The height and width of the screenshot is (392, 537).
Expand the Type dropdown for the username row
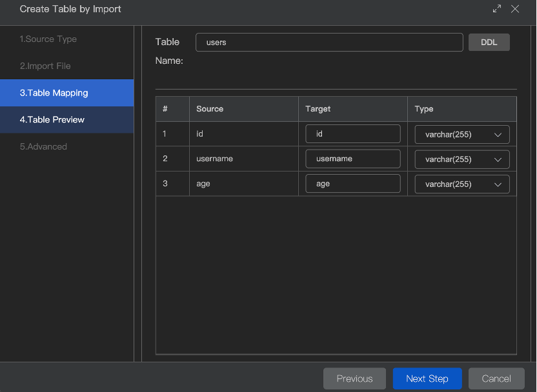tap(461, 159)
